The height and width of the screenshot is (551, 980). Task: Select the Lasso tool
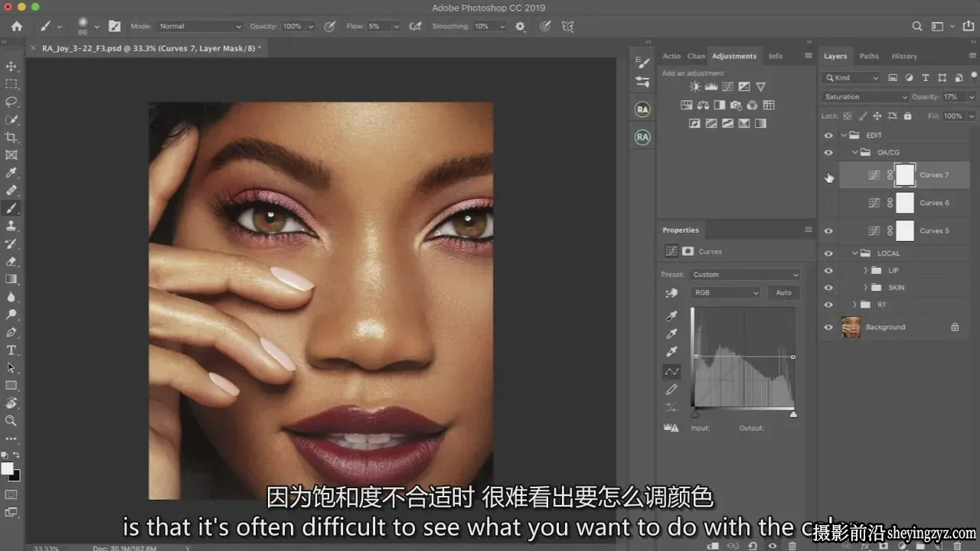pyautogui.click(x=11, y=102)
